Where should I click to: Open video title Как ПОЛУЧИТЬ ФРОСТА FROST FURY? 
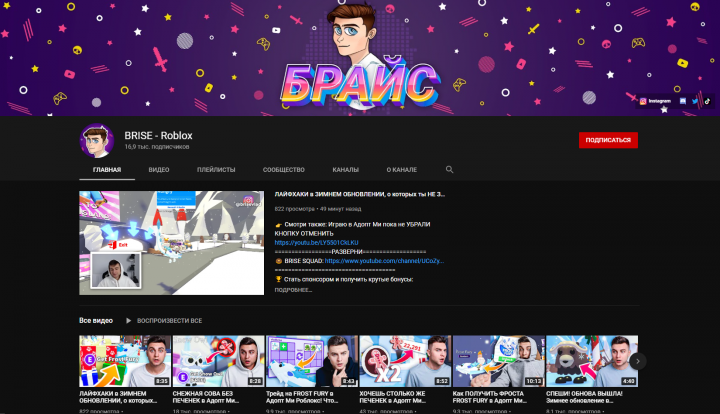tap(489, 397)
